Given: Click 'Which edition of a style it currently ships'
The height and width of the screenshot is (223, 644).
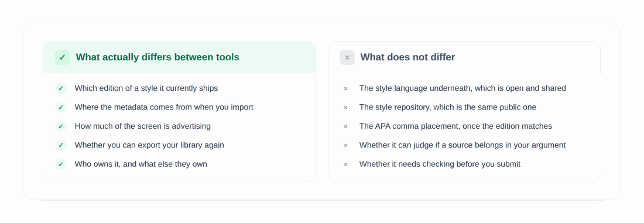Looking at the screenshot, I should tap(146, 88).
